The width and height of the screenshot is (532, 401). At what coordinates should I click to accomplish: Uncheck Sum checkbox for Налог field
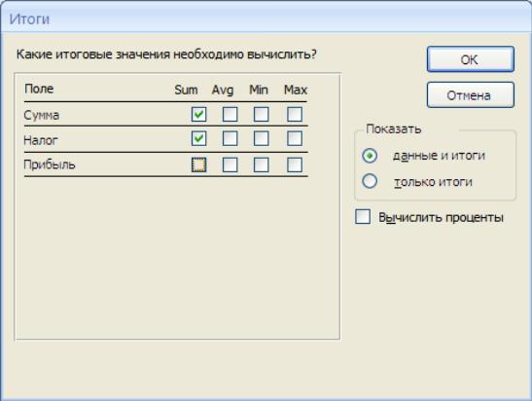198,138
